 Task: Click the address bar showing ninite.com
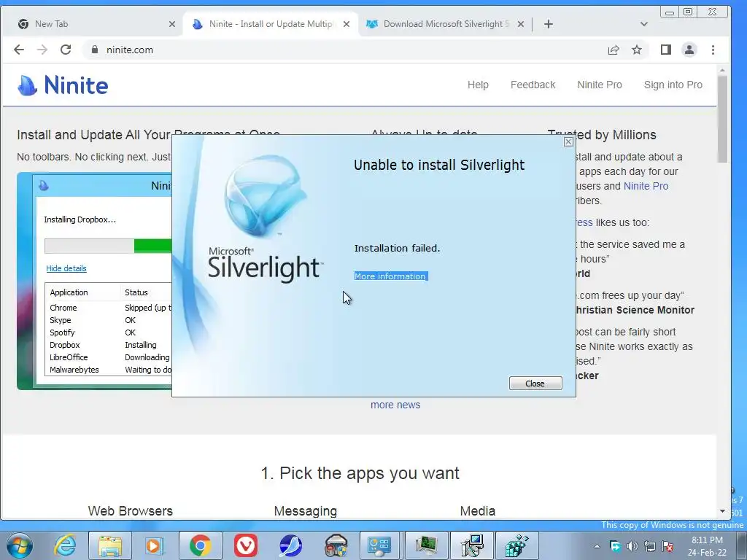343,50
